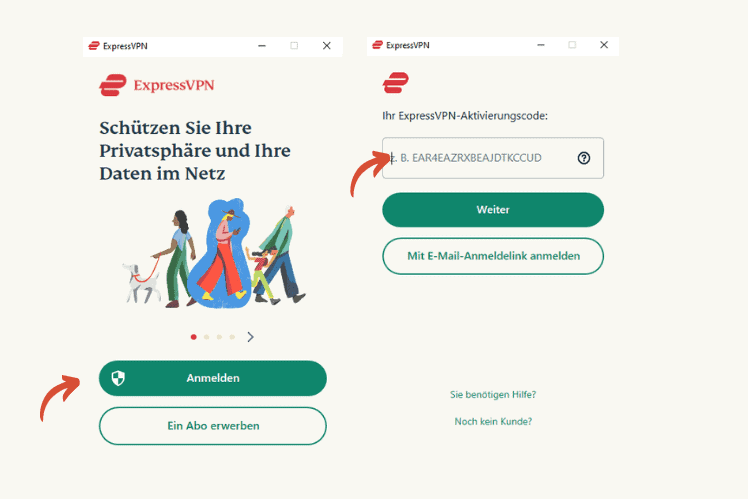Select Mit E-Mail-Anmeldelink anmelden
Screen dimensions: 748x499
[x=493, y=256]
